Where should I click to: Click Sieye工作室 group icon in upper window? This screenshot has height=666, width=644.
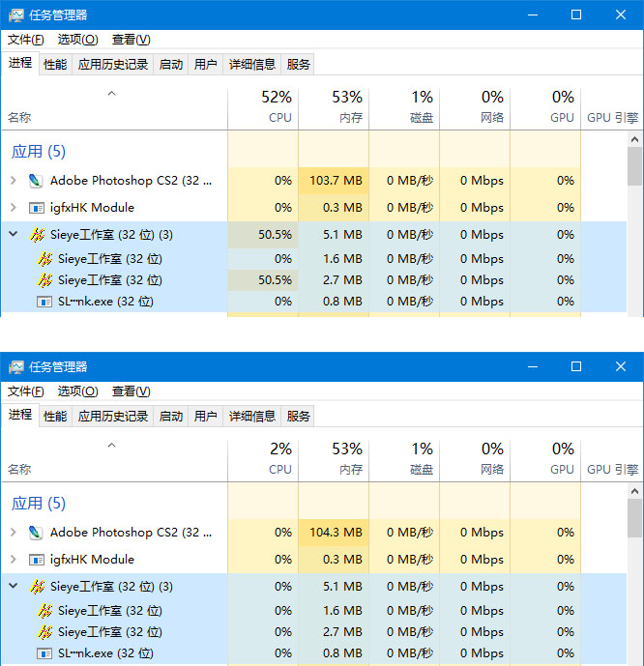(x=37, y=235)
